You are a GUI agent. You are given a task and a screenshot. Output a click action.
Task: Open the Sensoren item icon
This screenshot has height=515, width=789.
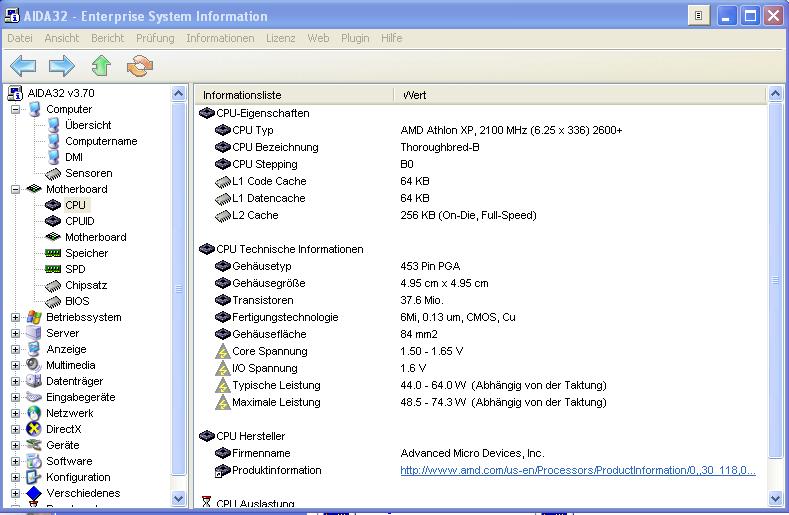point(53,174)
